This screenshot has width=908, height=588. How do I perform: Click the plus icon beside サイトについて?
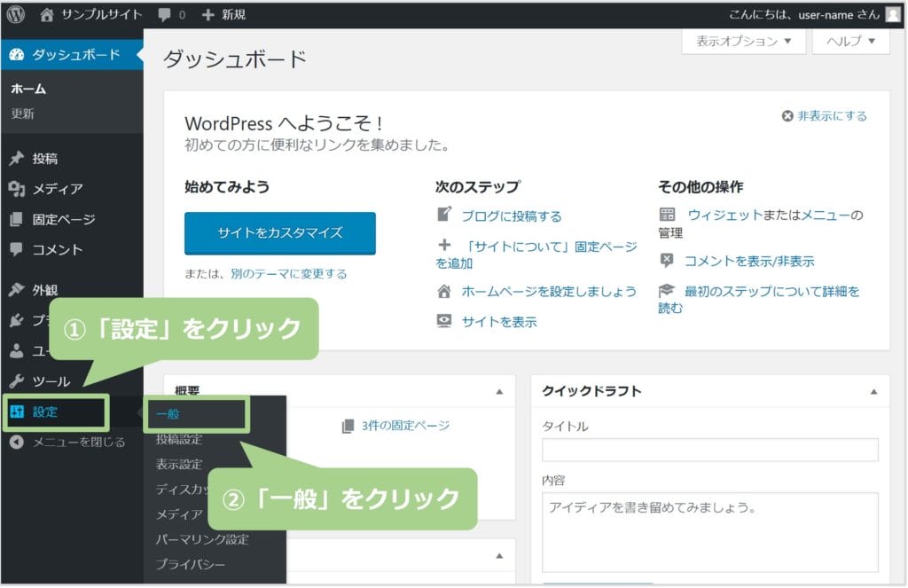point(444,245)
